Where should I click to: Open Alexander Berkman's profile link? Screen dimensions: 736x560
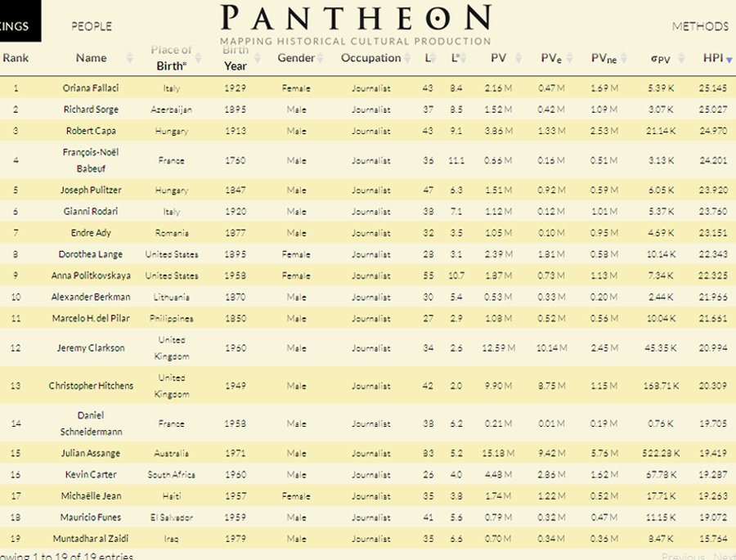tap(91, 297)
